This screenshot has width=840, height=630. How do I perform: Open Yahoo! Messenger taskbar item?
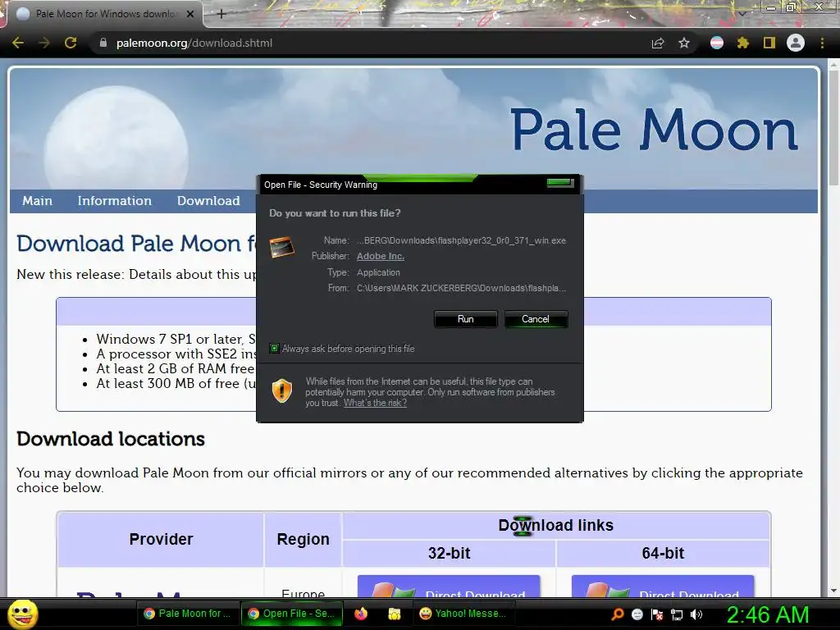coord(463,614)
